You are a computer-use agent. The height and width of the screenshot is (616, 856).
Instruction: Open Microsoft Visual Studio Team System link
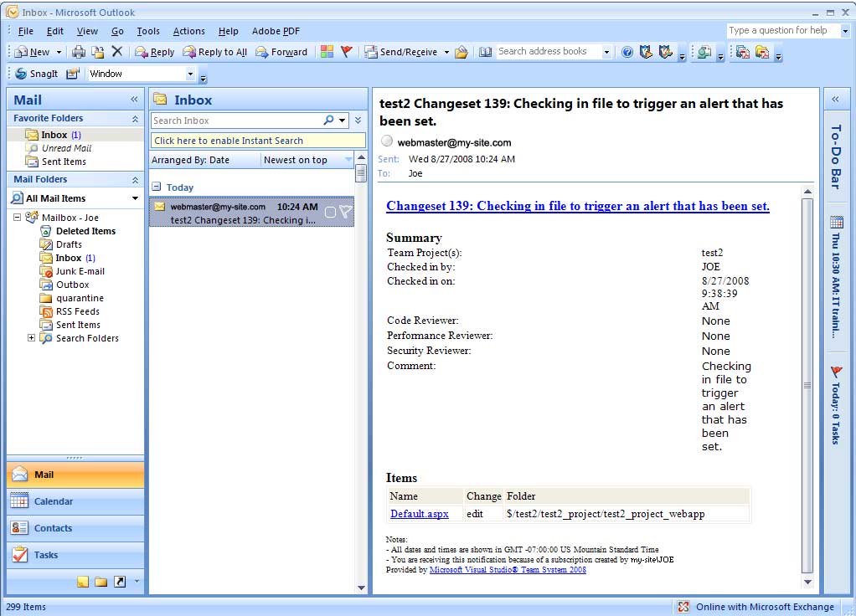(508, 570)
